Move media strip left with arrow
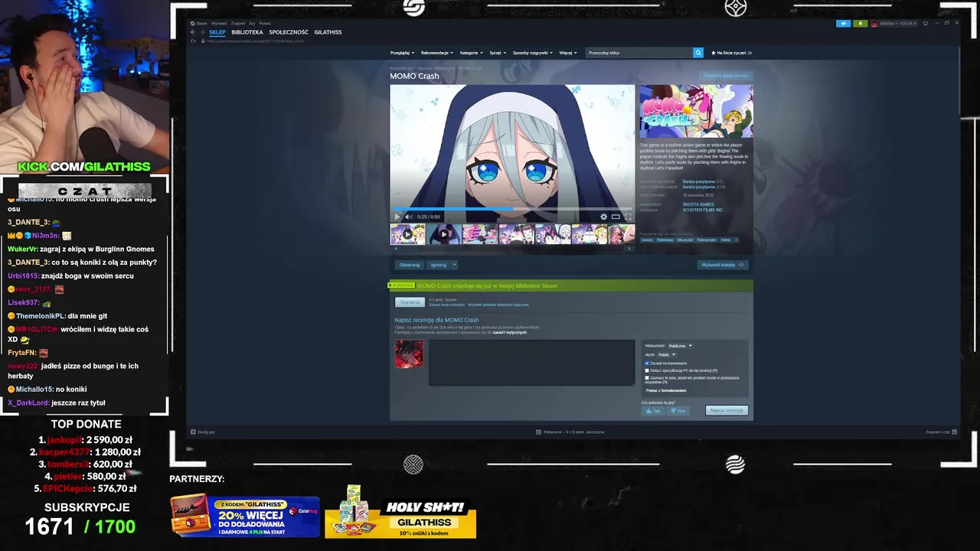Image resolution: width=980 pixels, height=551 pixels. pos(395,248)
